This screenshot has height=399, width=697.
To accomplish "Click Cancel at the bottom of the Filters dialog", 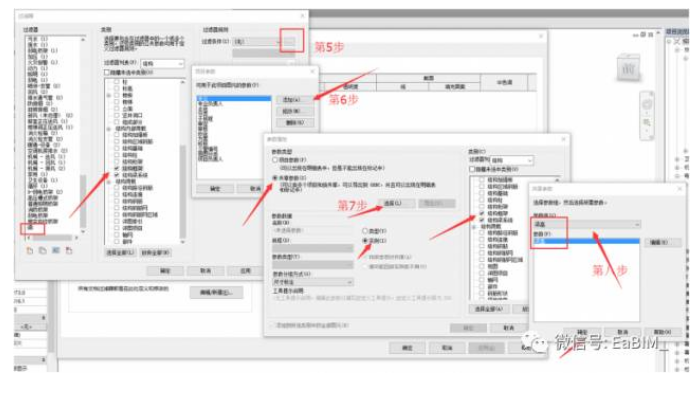I will (205, 271).
